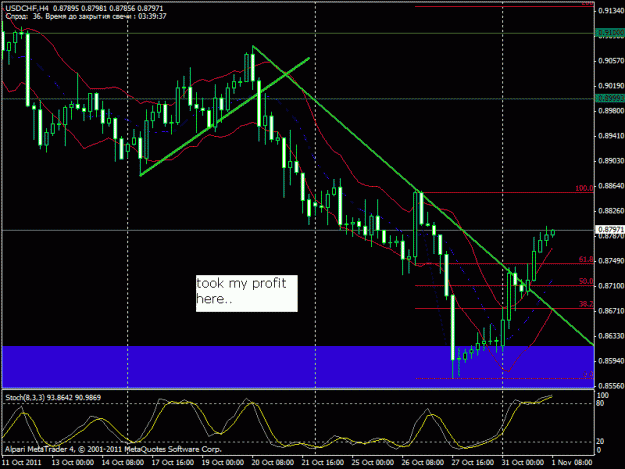Click the Fibonacci 100.0 level label
Image resolution: width=625 pixels, height=469 pixels.
point(584,188)
